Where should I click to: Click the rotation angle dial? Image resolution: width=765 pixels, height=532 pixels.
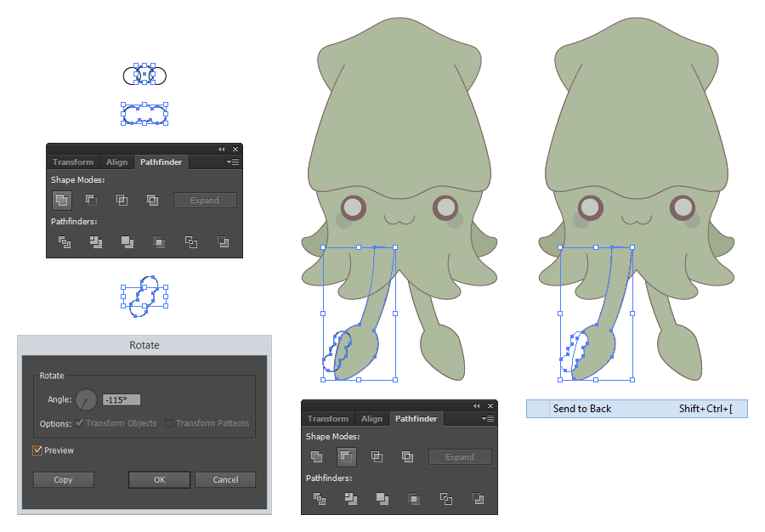(87, 400)
